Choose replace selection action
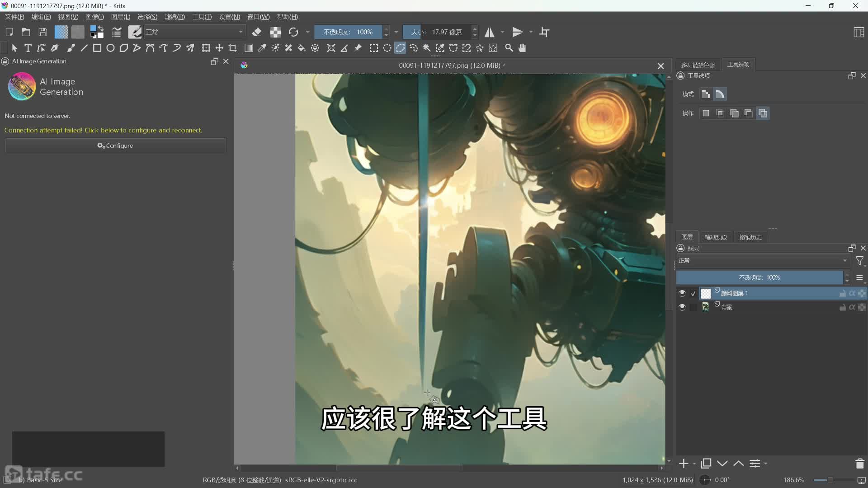This screenshot has height=488, width=868. pos(706,113)
